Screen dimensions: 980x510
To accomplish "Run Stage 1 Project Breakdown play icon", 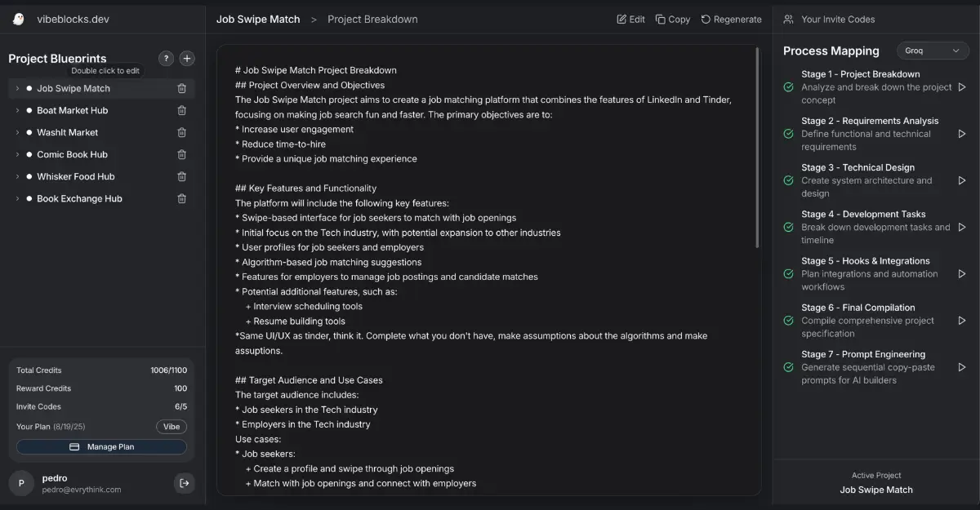I will click(962, 87).
